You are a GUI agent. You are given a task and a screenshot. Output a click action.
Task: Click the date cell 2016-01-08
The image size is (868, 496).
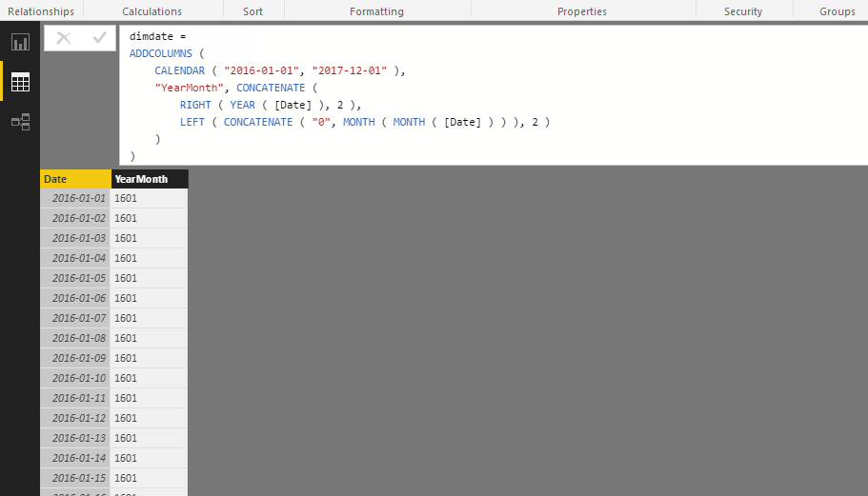pyautogui.click(x=75, y=338)
